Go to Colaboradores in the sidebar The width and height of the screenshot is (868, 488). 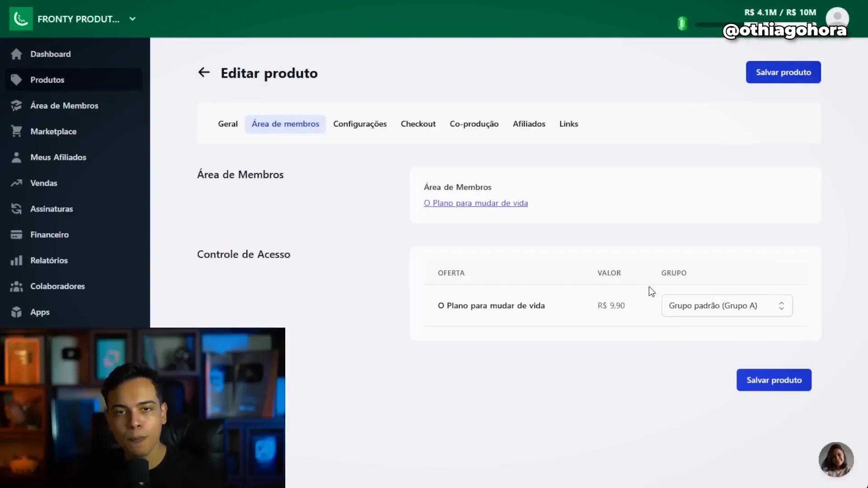point(74,286)
